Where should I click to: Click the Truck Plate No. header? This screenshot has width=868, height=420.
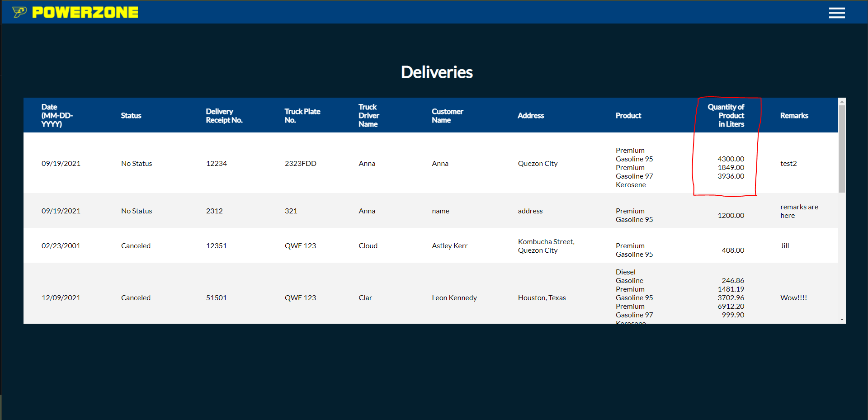(x=302, y=116)
